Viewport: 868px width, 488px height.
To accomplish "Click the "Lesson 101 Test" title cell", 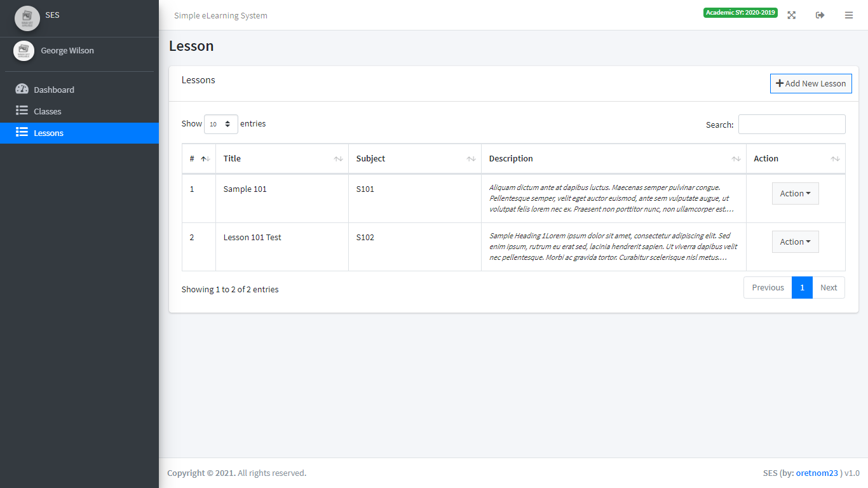I will point(282,247).
